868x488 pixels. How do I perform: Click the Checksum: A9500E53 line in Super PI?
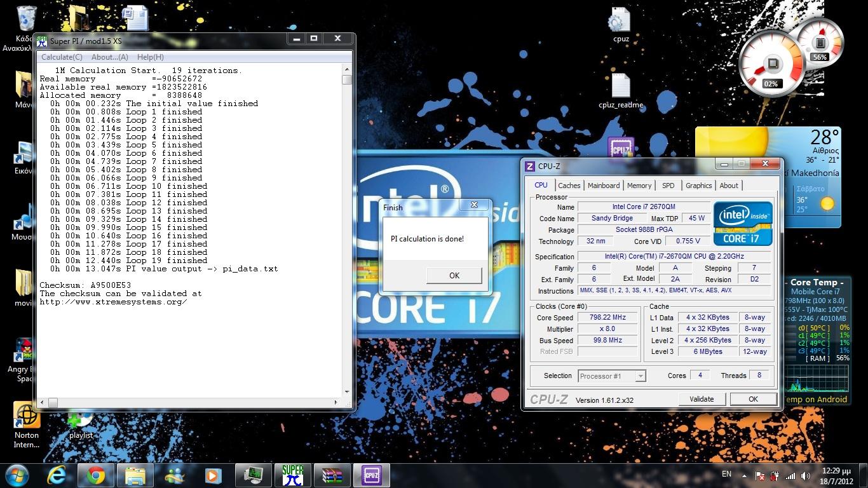click(x=85, y=285)
